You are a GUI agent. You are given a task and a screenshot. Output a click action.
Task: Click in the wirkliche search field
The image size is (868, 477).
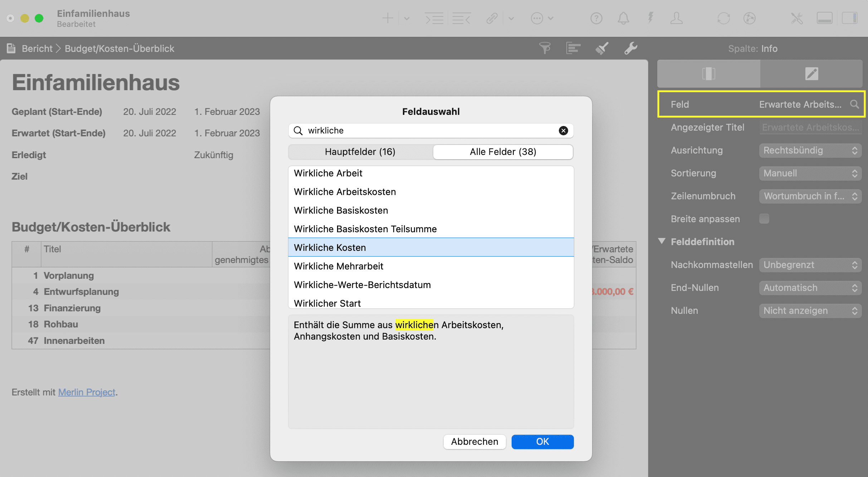[429, 131]
